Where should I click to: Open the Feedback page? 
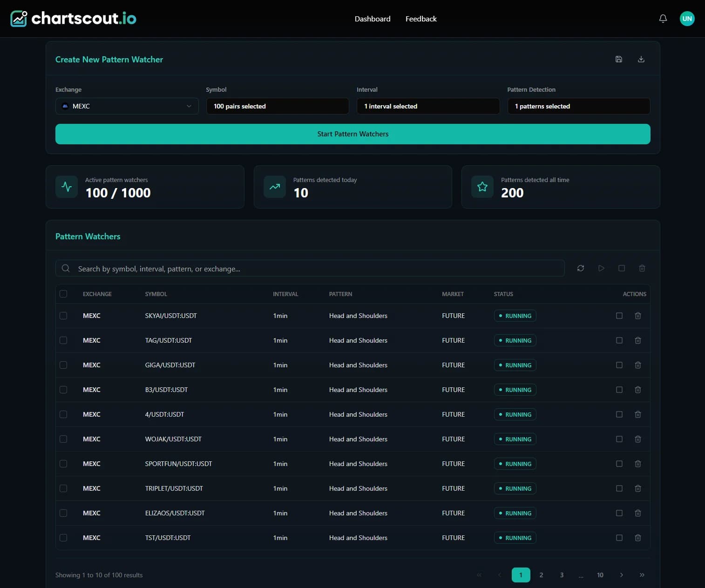(x=421, y=19)
